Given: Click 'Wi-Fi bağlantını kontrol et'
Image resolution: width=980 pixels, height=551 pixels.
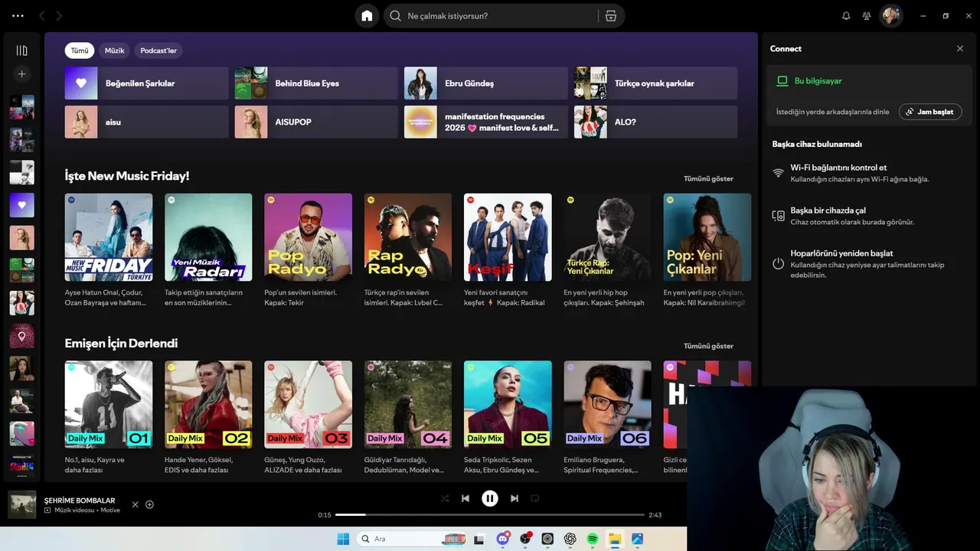Looking at the screenshot, I should (838, 168).
